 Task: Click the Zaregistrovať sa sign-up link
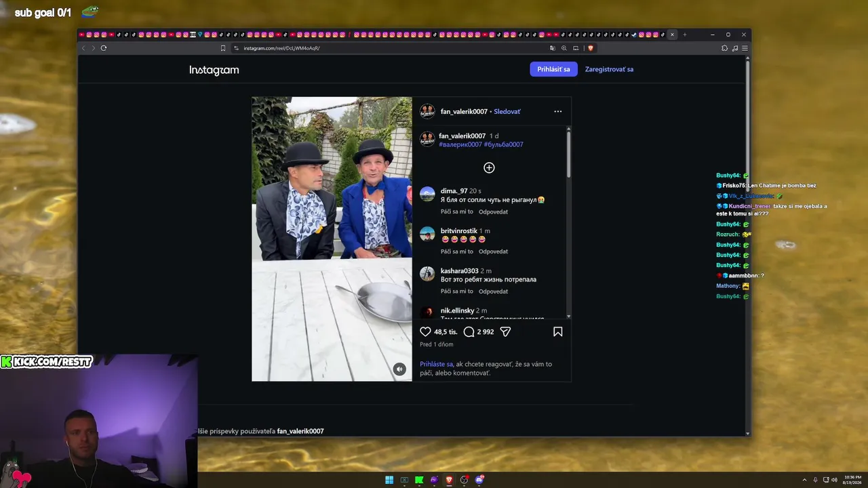[609, 69]
